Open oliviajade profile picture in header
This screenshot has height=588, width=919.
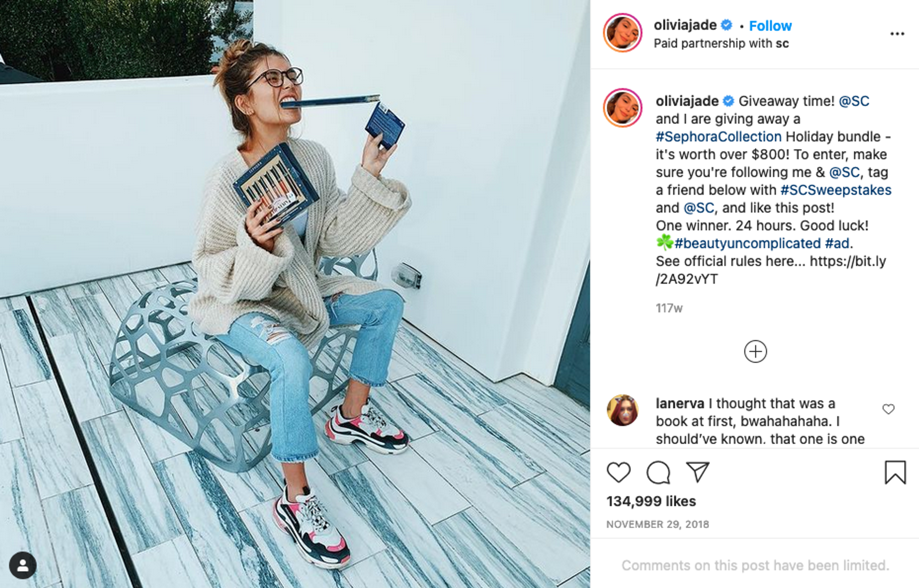[622, 33]
